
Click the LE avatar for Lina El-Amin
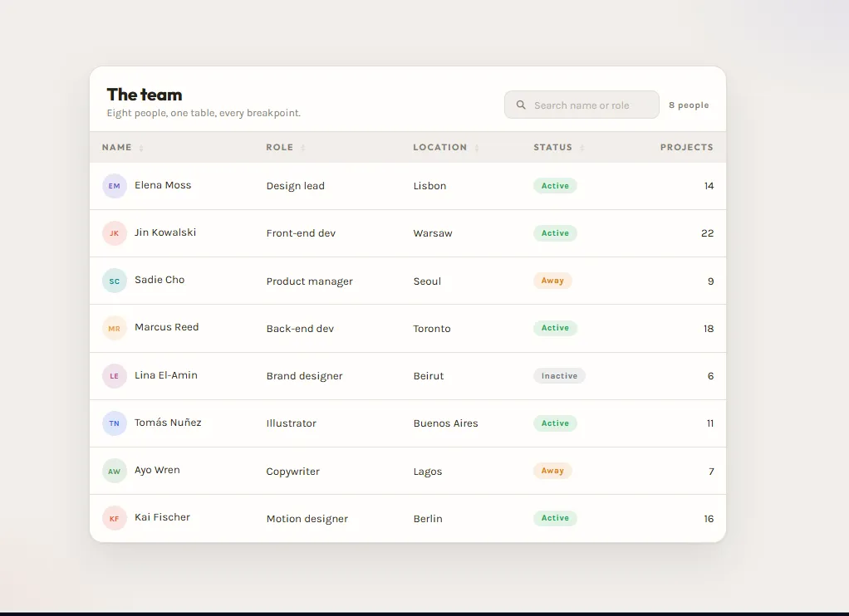point(115,376)
